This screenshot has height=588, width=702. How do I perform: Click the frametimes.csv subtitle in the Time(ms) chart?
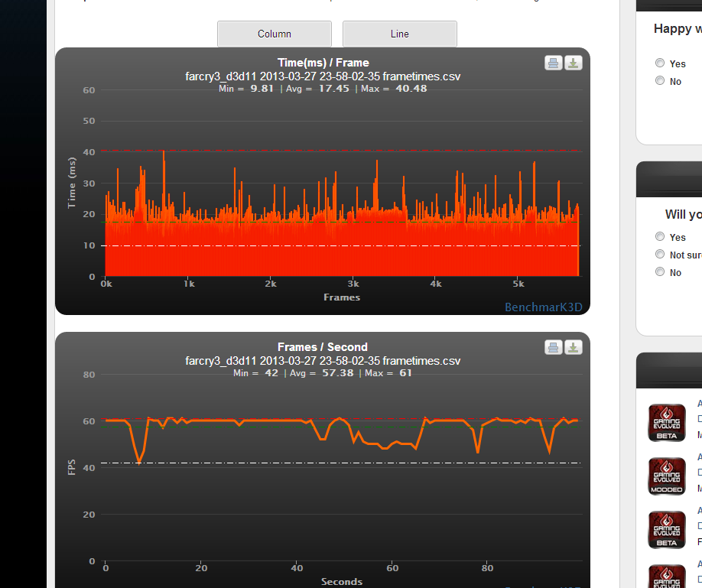click(x=323, y=76)
